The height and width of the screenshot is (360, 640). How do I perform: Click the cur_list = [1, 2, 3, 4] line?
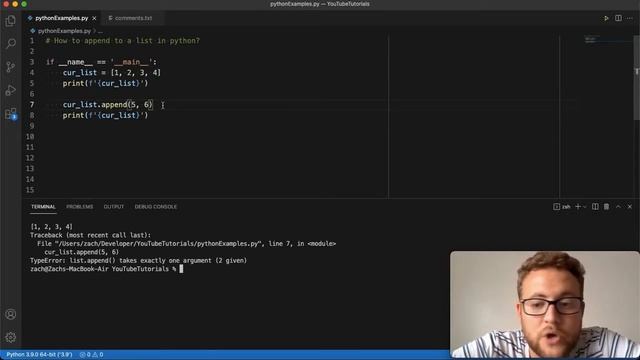pyautogui.click(x=112, y=73)
